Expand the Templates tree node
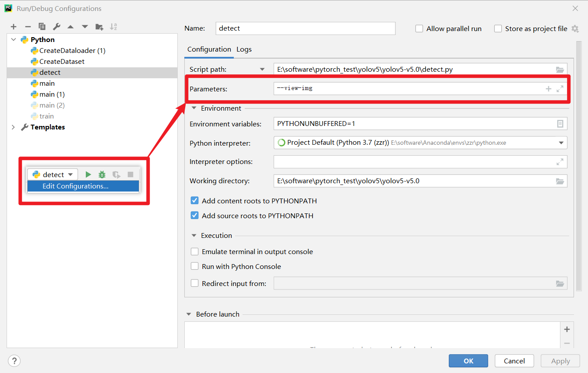The width and height of the screenshot is (588, 373). click(13, 127)
